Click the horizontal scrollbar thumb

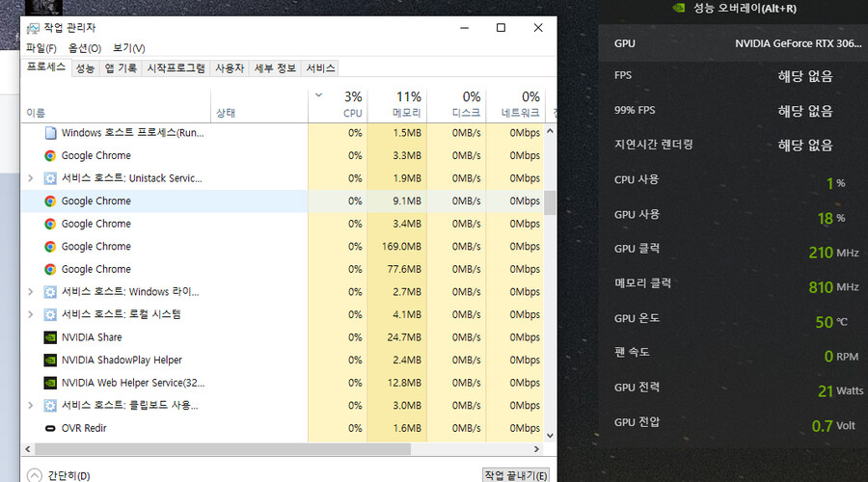[223, 449]
